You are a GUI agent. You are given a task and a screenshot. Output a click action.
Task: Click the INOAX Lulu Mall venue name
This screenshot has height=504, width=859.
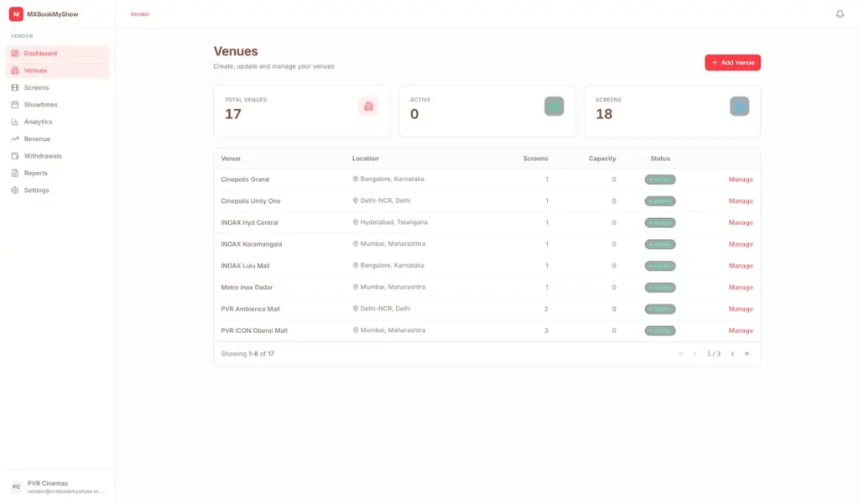pyautogui.click(x=245, y=266)
